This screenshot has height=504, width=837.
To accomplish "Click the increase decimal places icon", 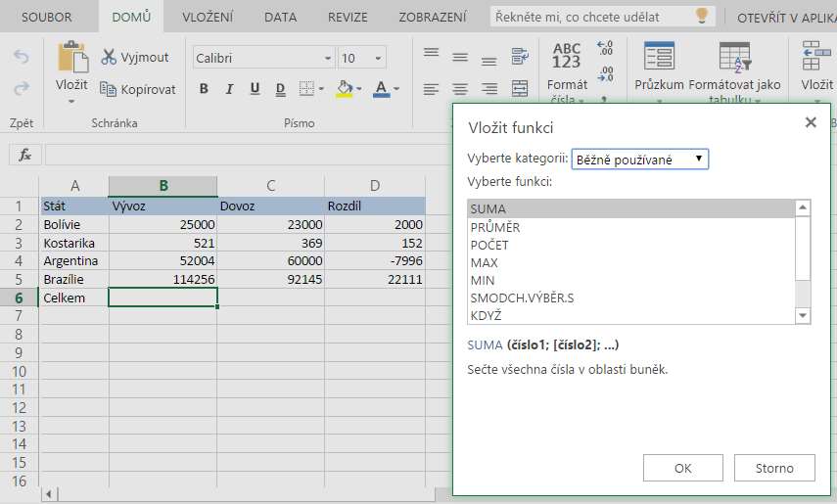I will tap(605, 48).
